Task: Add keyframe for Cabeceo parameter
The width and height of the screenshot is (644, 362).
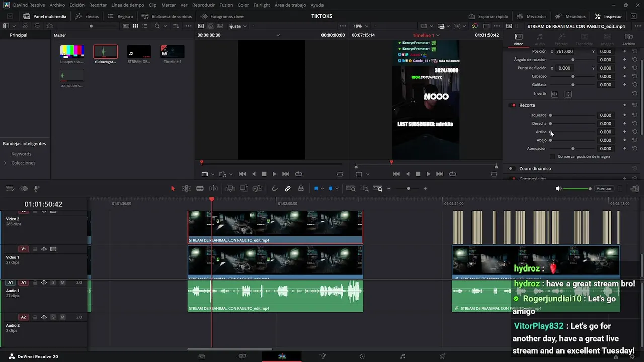Action: 624,76
